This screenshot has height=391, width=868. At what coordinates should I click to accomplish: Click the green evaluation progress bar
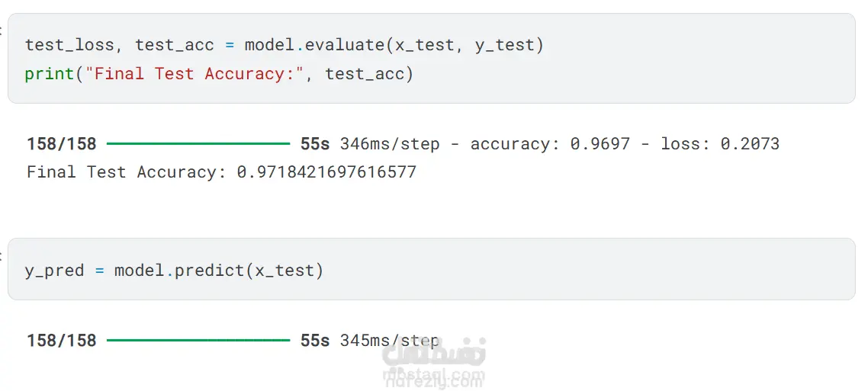click(x=198, y=143)
